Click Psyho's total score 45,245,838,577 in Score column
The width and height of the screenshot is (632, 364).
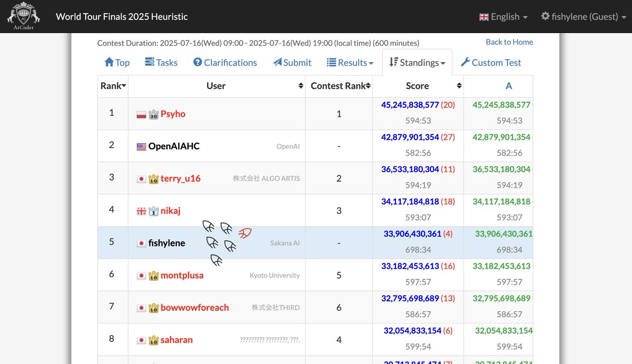click(410, 105)
